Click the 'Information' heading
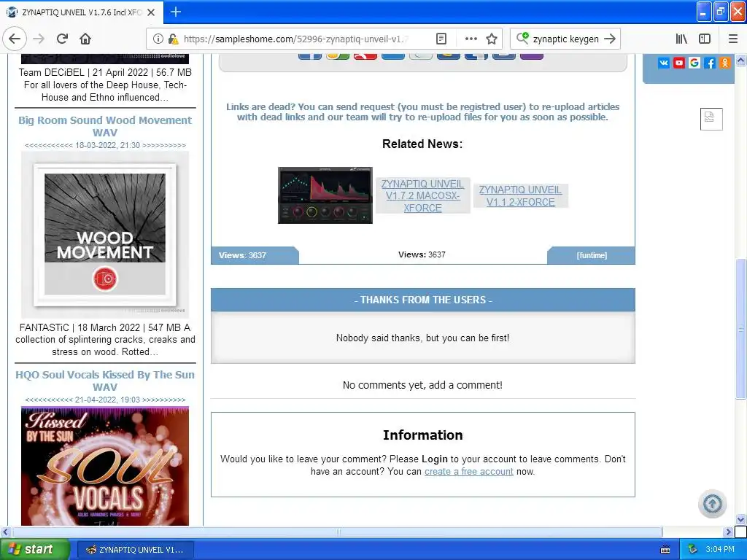Screen dimensions: 747x560 [422, 435]
